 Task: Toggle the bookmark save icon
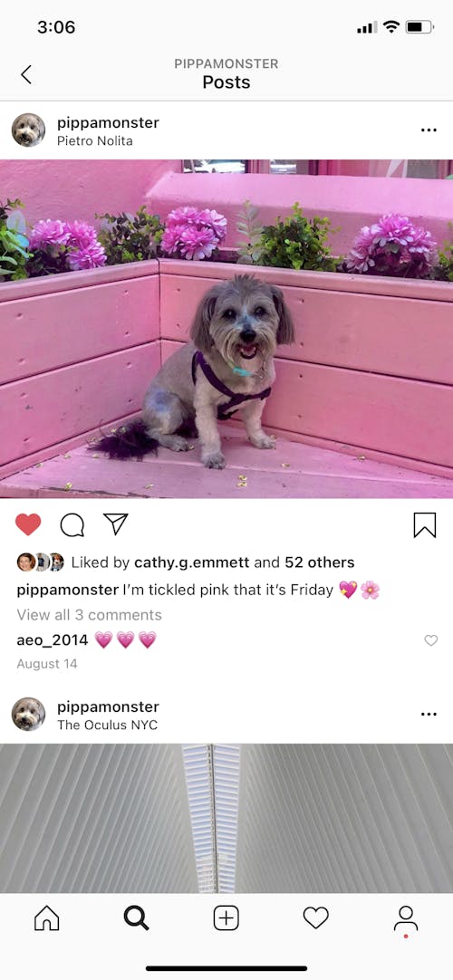[x=425, y=525]
